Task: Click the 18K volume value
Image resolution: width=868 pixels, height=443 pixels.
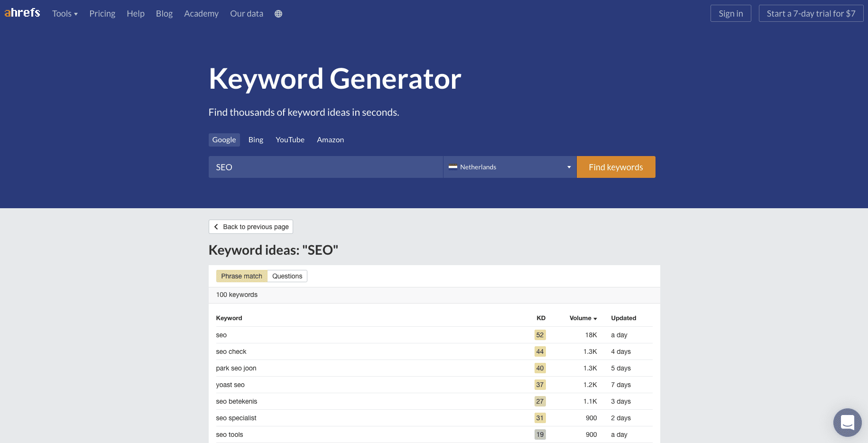Action: click(591, 335)
